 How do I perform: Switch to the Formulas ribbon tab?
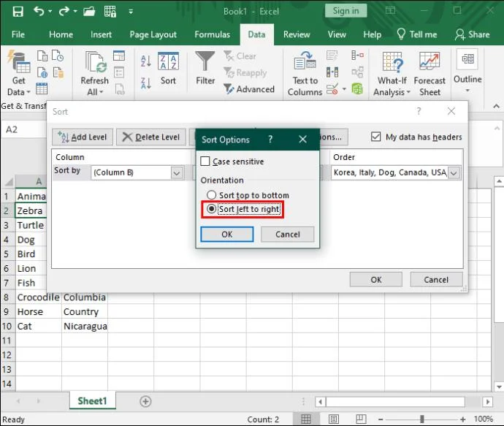(x=213, y=34)
